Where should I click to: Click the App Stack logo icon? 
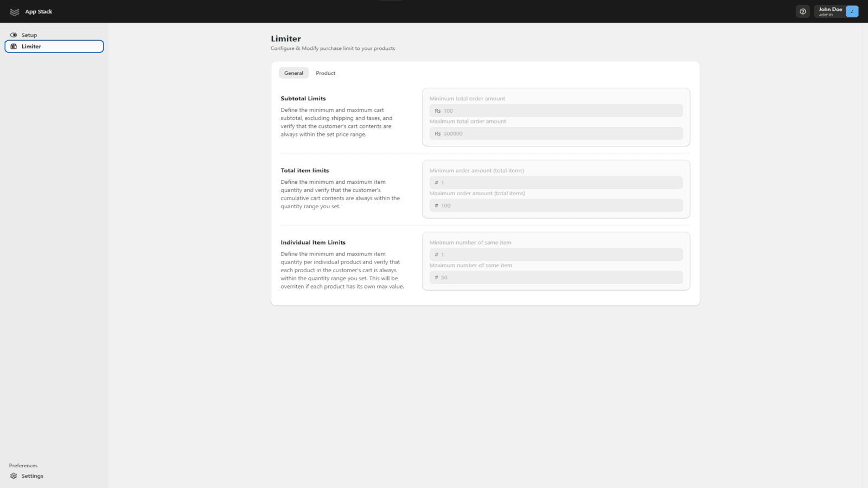point(14,11)
